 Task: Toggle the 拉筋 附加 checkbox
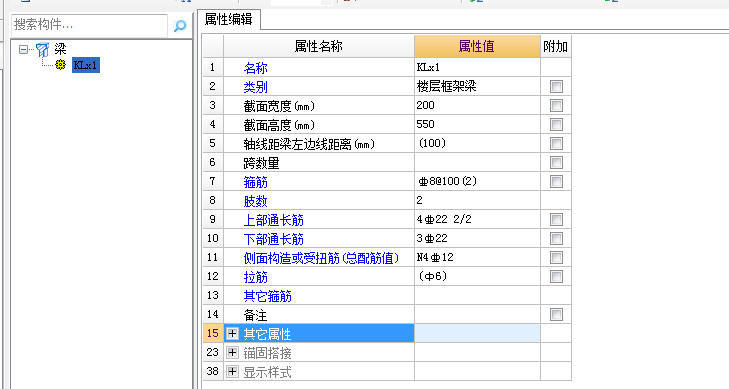(x=556, y=277)
